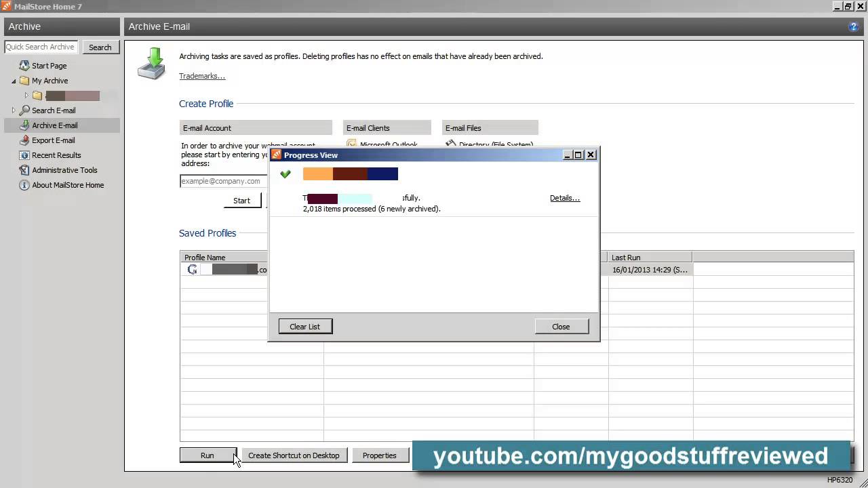Click Close button in Progress View dialog
The width and height of the screenshot is (868, 488).
tap(561, 327)
